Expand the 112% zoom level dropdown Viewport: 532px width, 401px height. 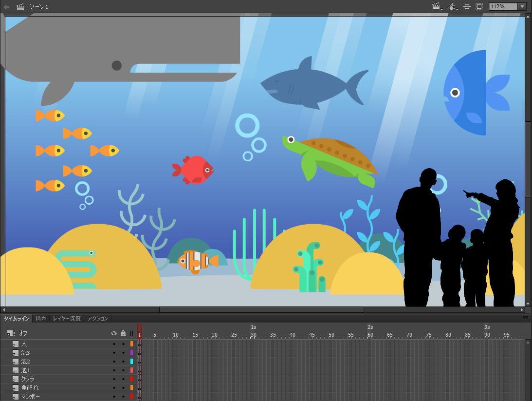pos(523,7)
